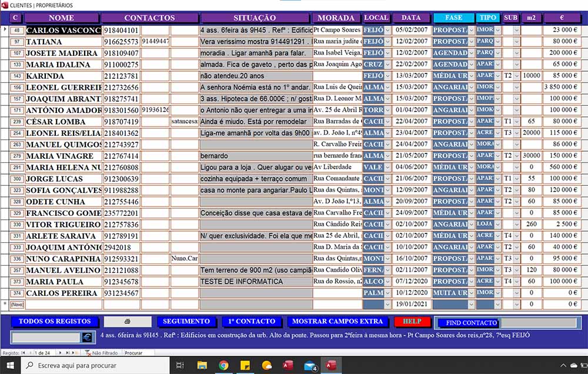588x374 pixels.
Task: Go to next record navigation arrow
Action: 60,353
